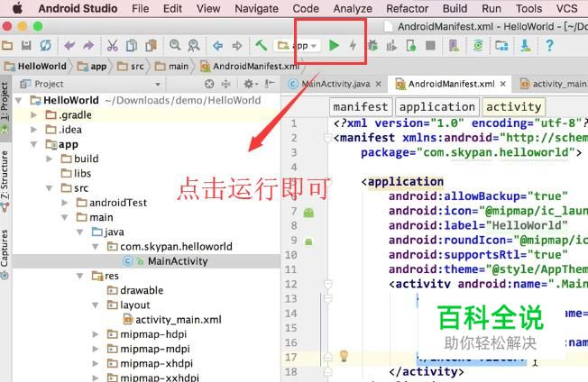The width and height of the screenshot is (588, 382).
Task: Click Scroll from Source target icon
Action: point(209,84)
